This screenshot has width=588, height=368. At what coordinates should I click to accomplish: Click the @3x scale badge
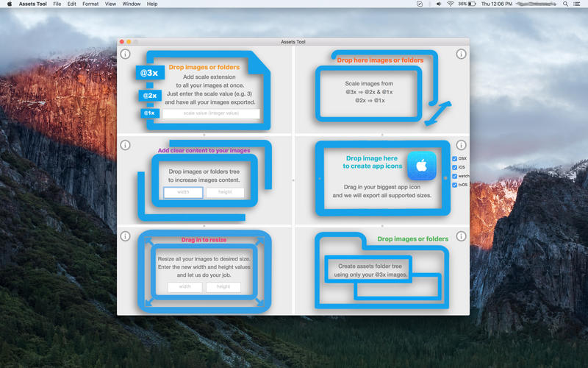point(150,73)
